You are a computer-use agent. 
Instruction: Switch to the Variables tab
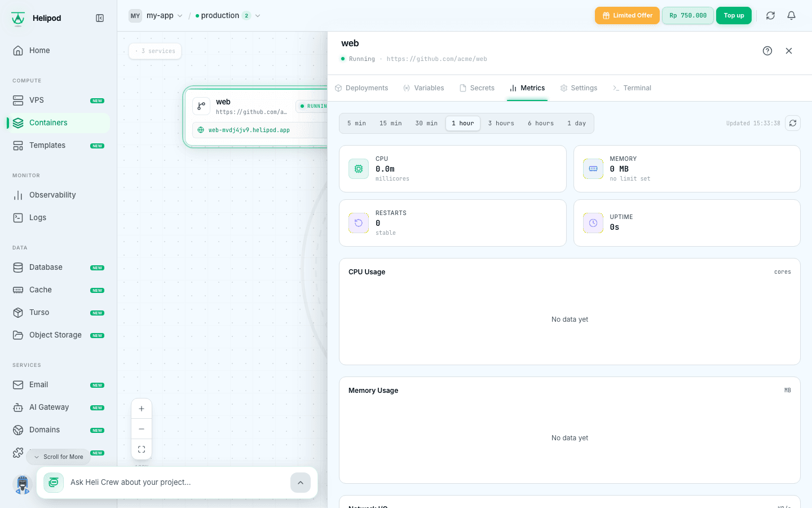point(423,88)
